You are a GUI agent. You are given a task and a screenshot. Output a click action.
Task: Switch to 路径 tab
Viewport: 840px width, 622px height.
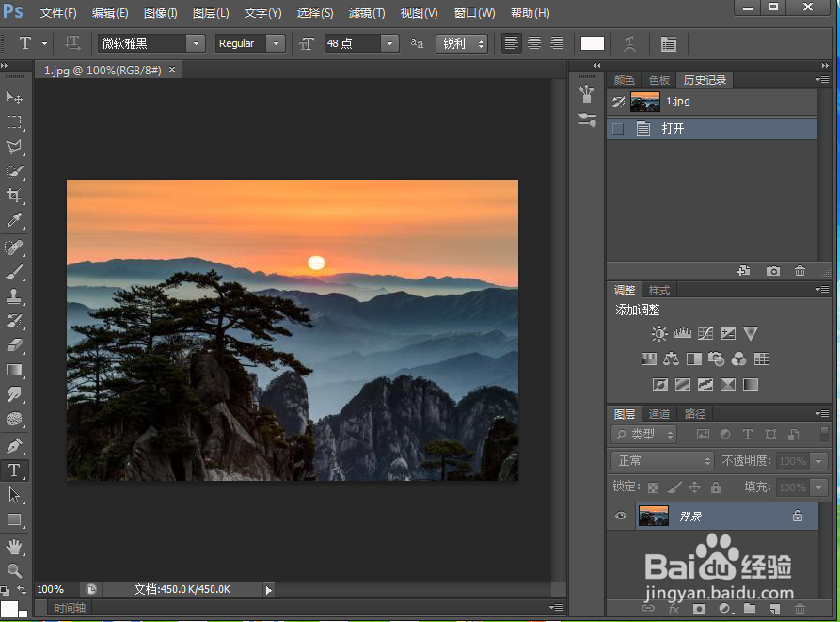click(x=695, y=414)
